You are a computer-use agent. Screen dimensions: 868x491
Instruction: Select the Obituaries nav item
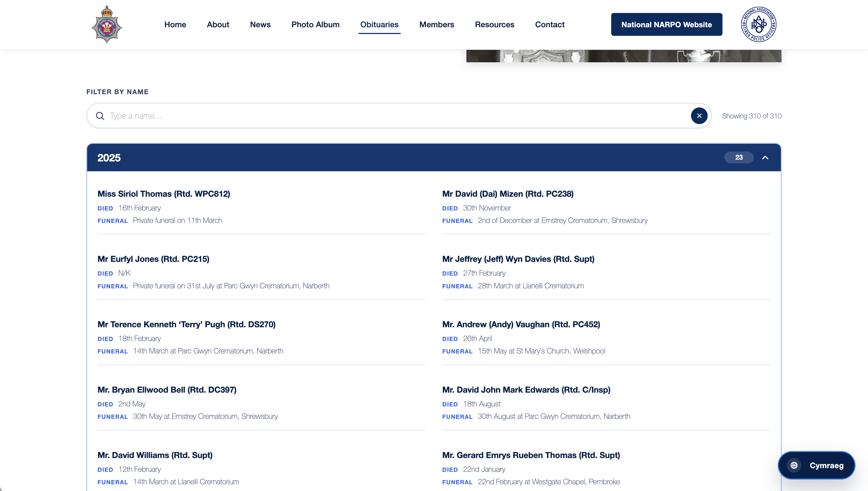(379, 25)
